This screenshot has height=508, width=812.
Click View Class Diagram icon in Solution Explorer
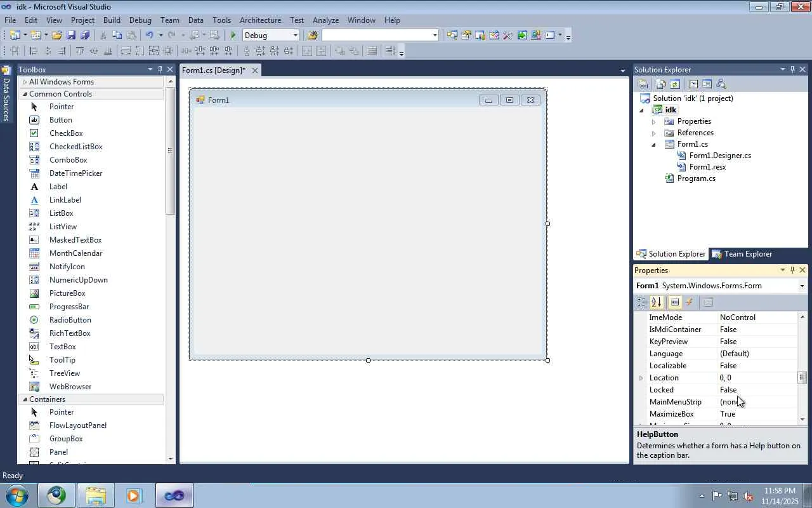pyautogui.click(x=721, y=84)
